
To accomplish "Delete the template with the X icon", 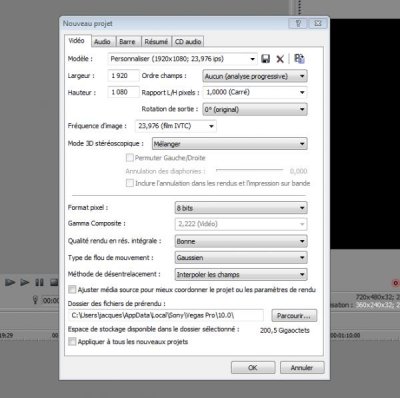I will (x=280, y=59).
